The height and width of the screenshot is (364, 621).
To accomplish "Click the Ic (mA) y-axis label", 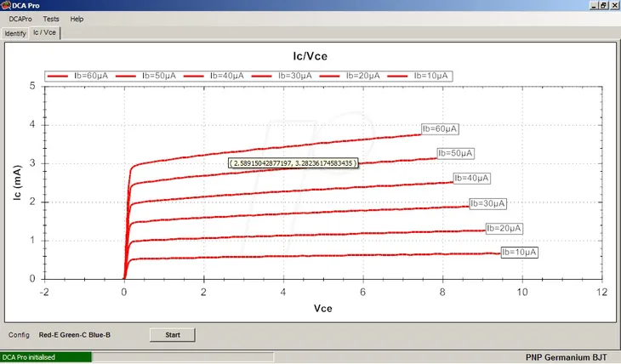I will (17, 182).
